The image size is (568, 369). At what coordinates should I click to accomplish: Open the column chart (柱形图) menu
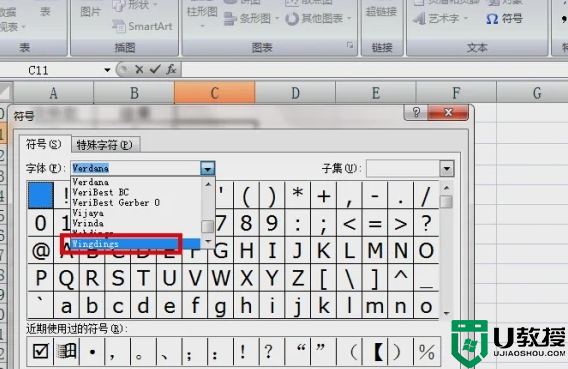tap(202, 14)
